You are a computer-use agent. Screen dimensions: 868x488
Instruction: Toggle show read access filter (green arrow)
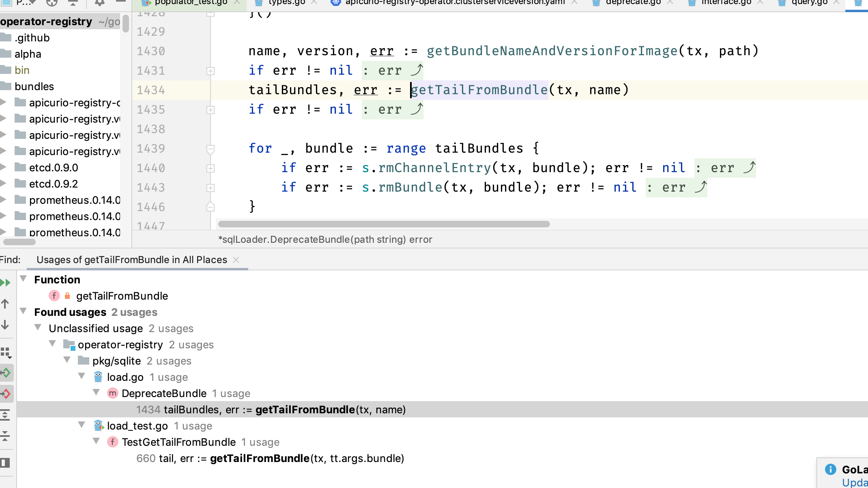pos(6,372)
